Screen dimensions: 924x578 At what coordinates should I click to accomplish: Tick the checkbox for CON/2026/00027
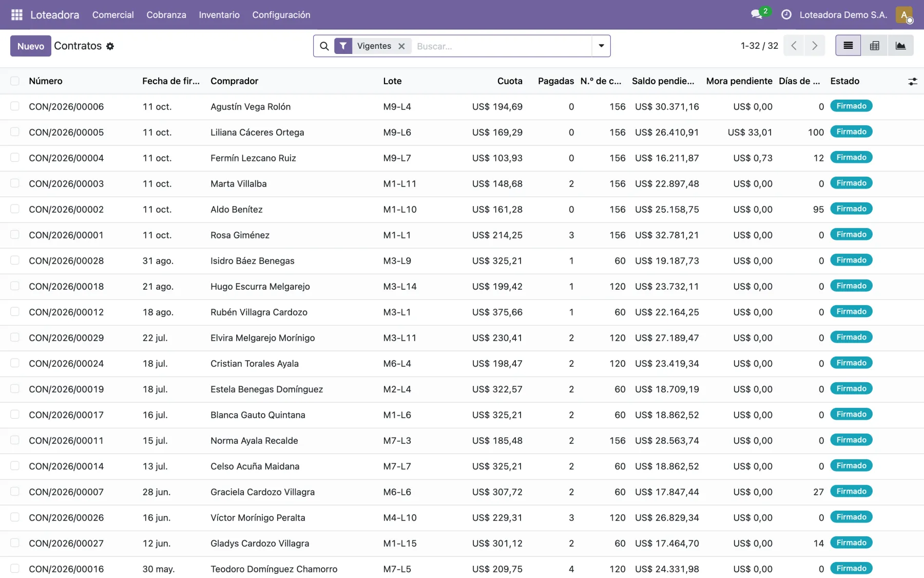pyautogui.click(x=15, y=543)
